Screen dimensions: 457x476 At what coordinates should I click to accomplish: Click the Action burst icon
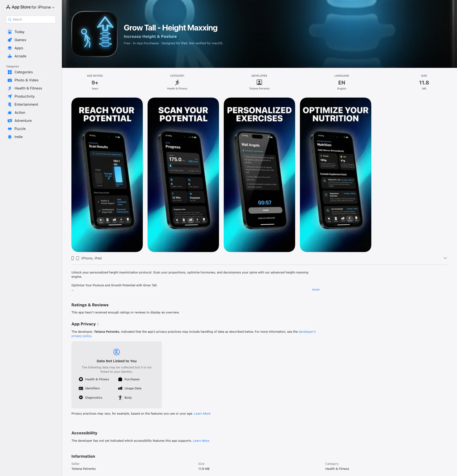coord(10,112)
